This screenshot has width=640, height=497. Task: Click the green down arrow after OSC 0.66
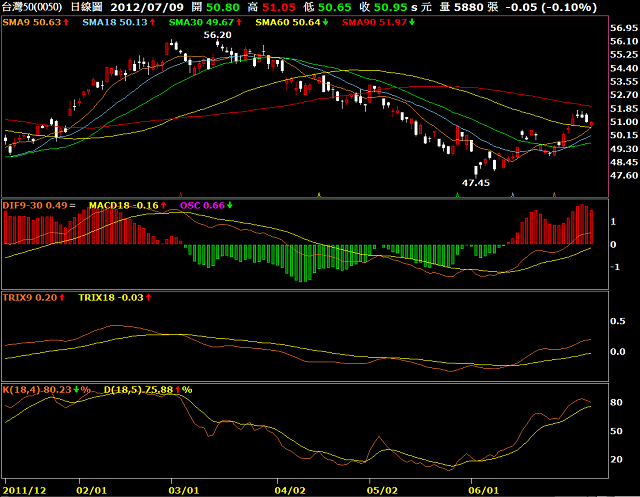coord(230,205)
